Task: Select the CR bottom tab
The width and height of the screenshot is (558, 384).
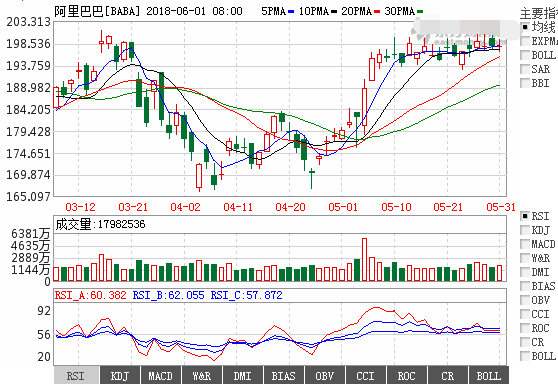Action: 447,376
